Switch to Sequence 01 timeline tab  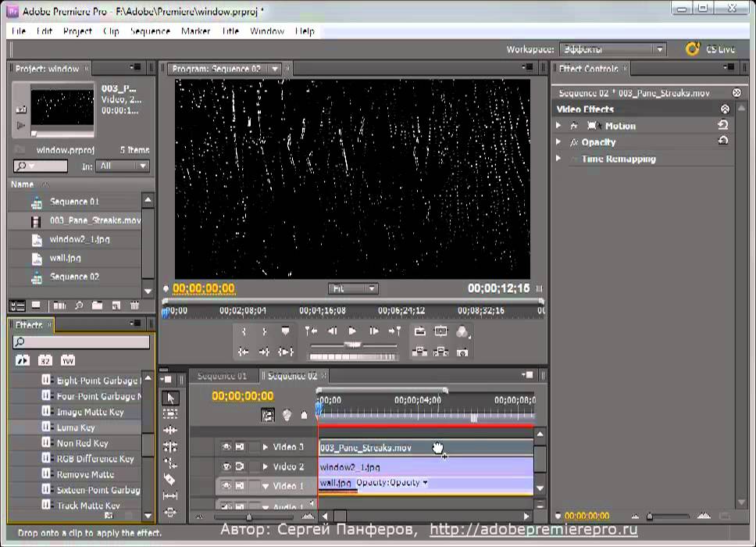pos(222,376)
